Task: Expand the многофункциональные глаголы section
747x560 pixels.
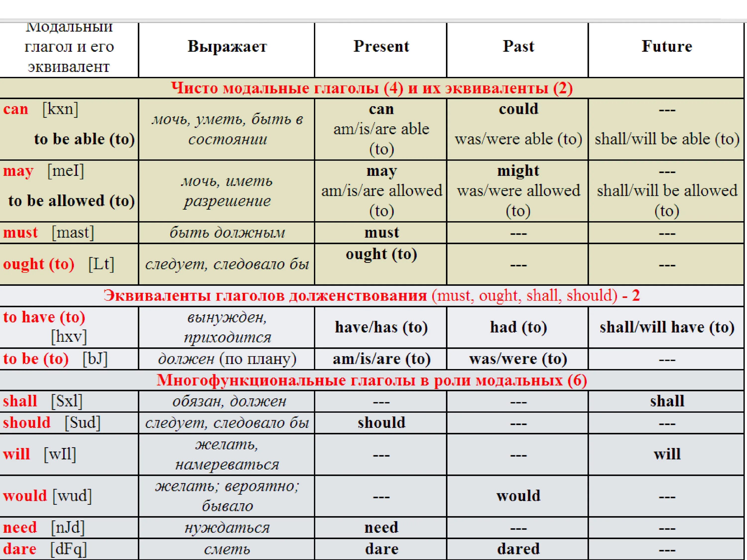Action: point(374,379)
